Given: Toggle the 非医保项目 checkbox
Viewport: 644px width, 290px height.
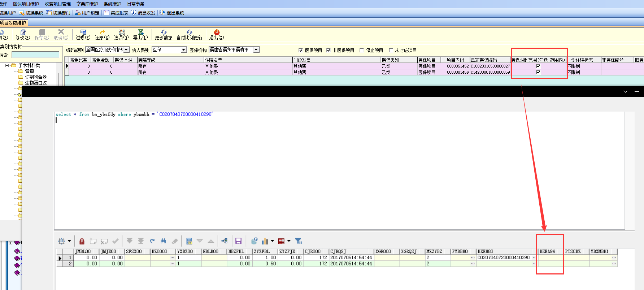Looking at the screenshot, I should pyautogui.click(x=328, y=50).
